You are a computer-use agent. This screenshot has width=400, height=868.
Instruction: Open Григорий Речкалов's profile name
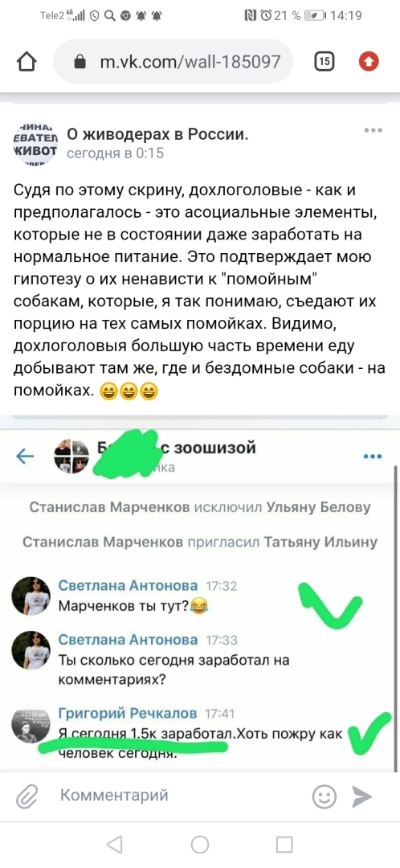click(x=129, y=713)
